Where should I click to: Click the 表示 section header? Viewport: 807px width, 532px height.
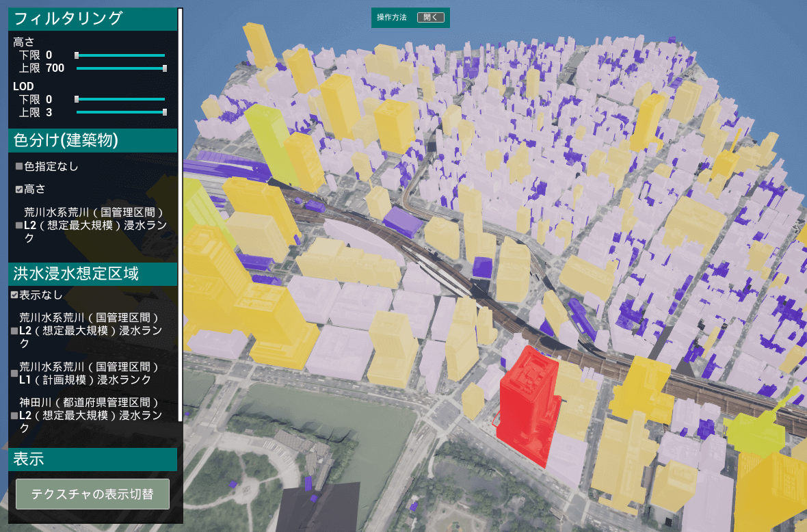pos(92,460)
